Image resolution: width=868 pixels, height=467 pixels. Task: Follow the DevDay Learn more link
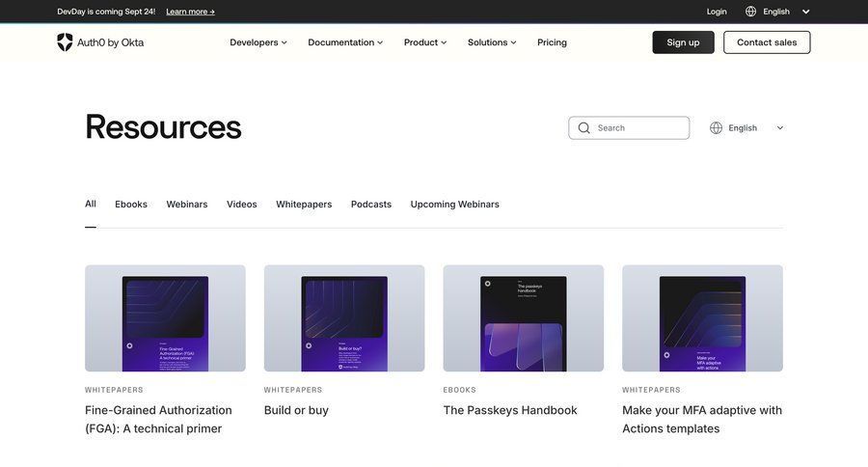[190, 12]
